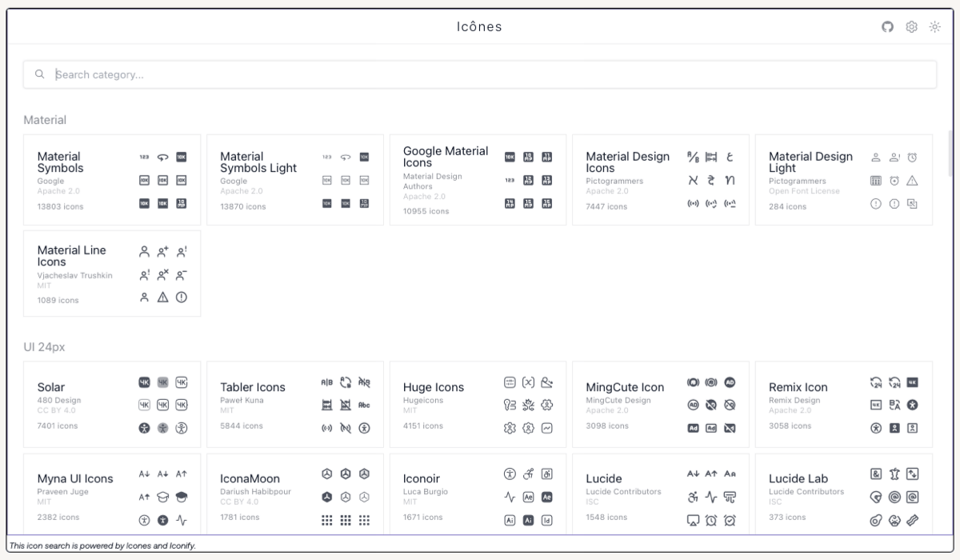Screen dimensions: 960x560
Task: Open the Solar icon collection
Action: (112, 404)
